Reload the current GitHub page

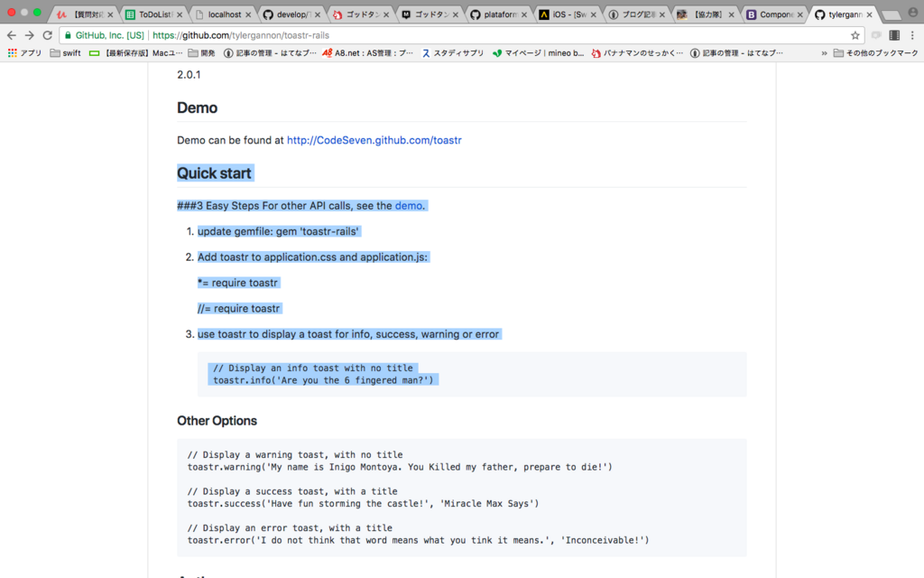48,35
